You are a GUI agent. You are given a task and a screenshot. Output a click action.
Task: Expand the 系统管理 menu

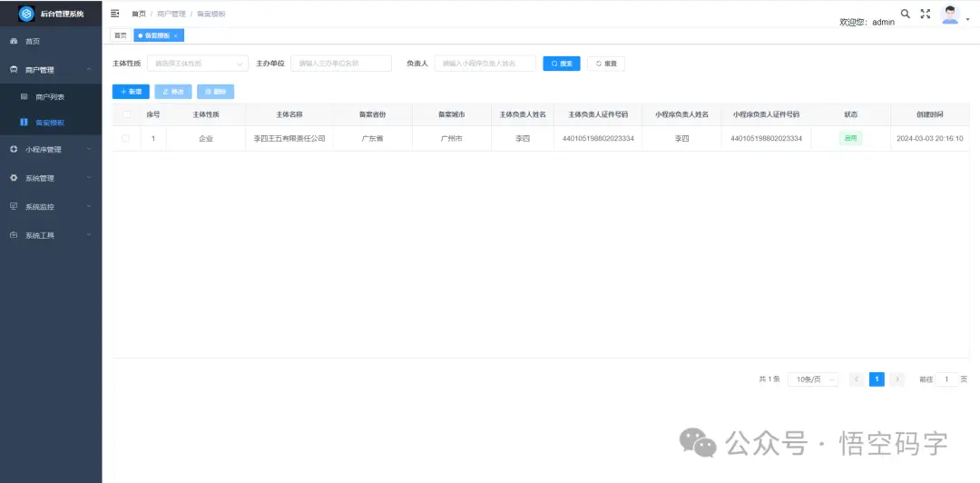click(51, 178)
